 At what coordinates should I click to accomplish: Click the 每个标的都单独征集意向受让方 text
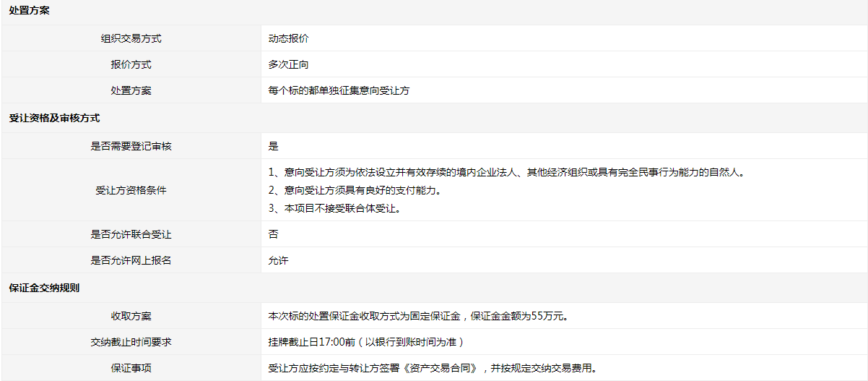339,90
